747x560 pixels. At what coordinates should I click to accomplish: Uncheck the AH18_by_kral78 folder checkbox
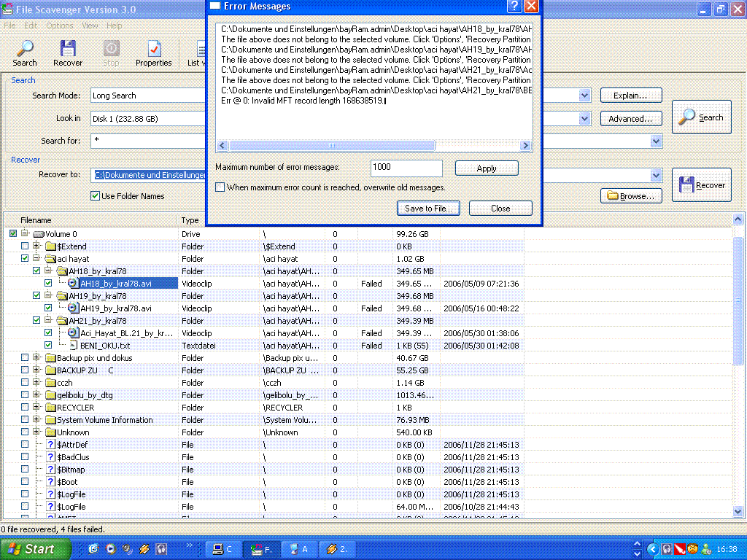pos(36,271)
